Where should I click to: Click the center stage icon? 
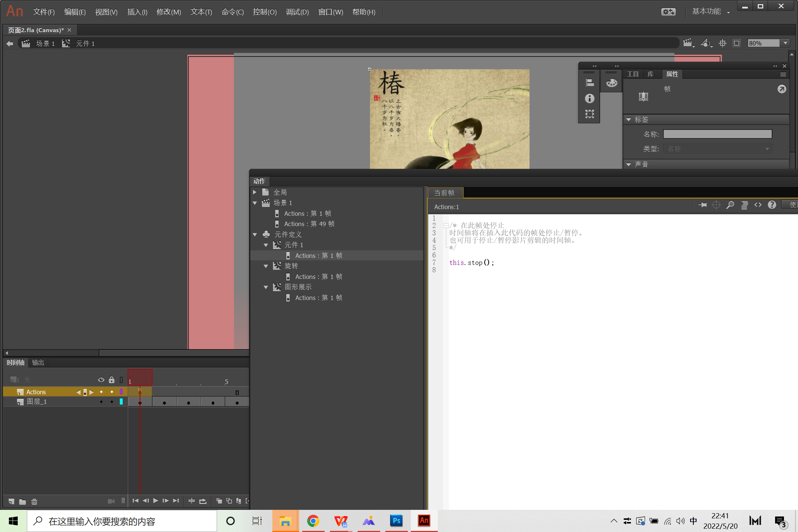tap(722, 43)
